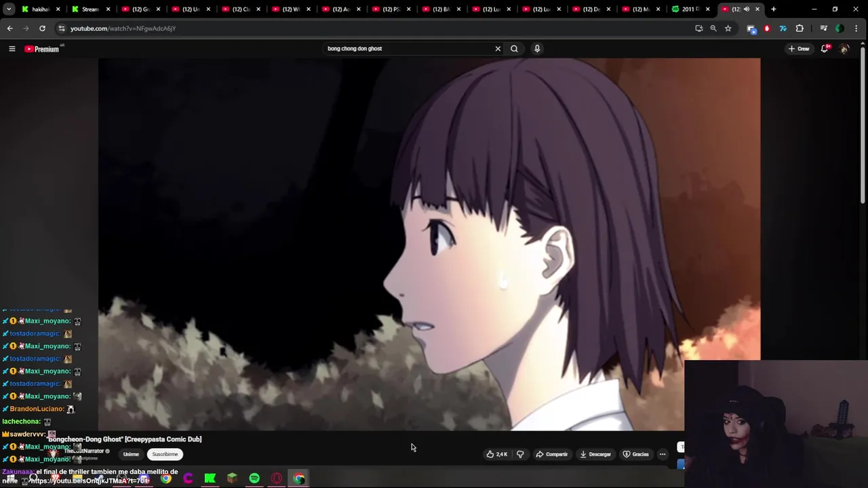The height and width of the screenshot is (488, 868).
Task: Reload the page
Action: coord(42,28)
